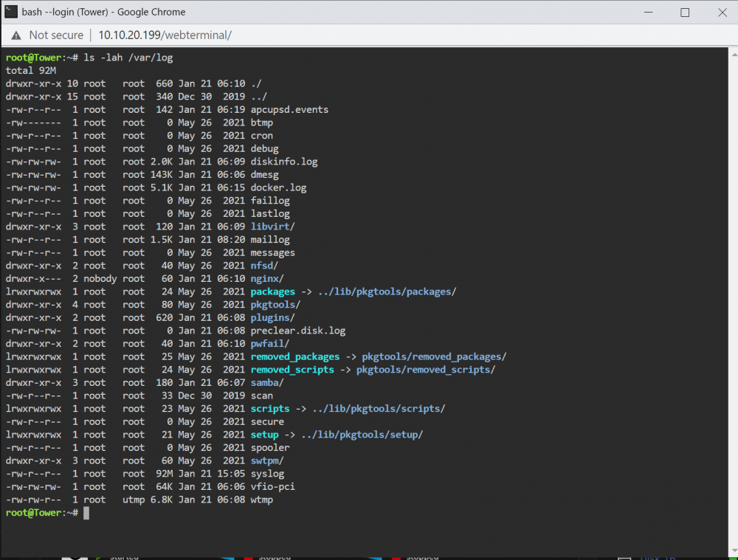This screenshot has height=560, width=738.
Task: Click the terminal cursor at the prompt
Action: tap(86, 513)
